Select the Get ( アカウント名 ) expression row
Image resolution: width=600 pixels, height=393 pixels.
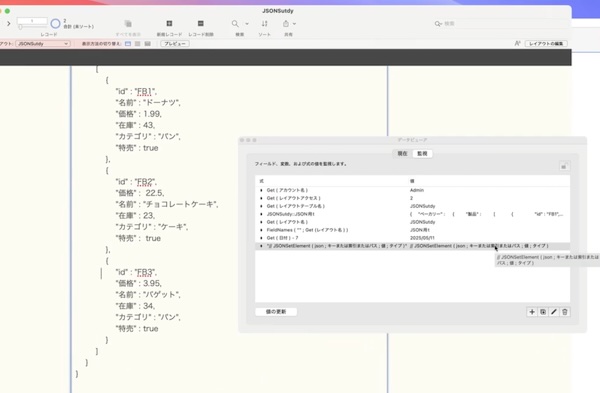pos(412,190)
